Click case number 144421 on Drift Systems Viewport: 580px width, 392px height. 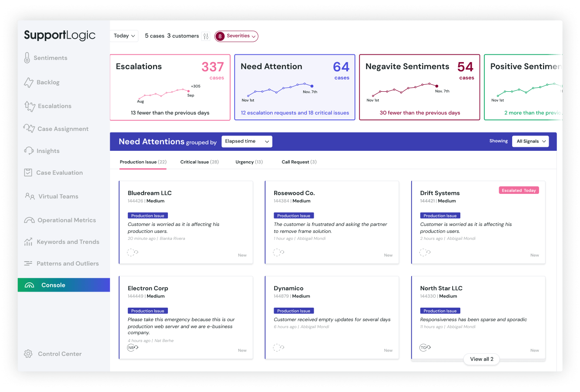tap(427, 201)
